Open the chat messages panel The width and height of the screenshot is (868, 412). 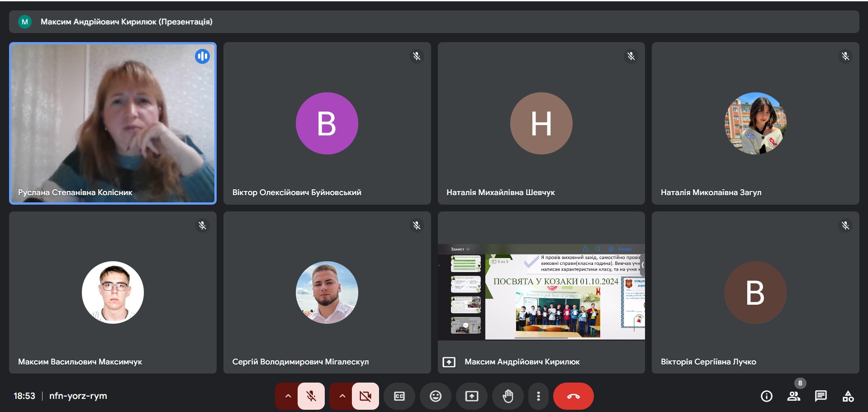pyautogui.click(x=821, y=396)
